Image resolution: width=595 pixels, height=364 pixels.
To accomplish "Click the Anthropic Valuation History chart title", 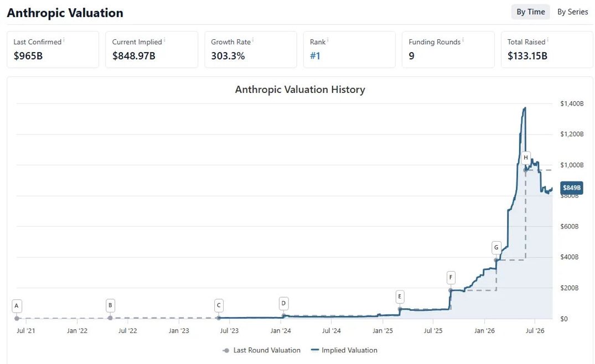I will click(x=300, y=90).
